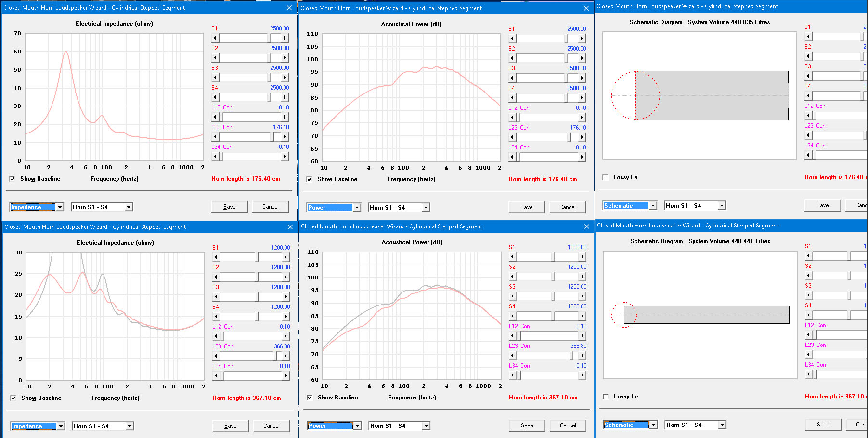Enable Lossy Le in the 440.441 Litres Schematic window

[x=606, y=397]
